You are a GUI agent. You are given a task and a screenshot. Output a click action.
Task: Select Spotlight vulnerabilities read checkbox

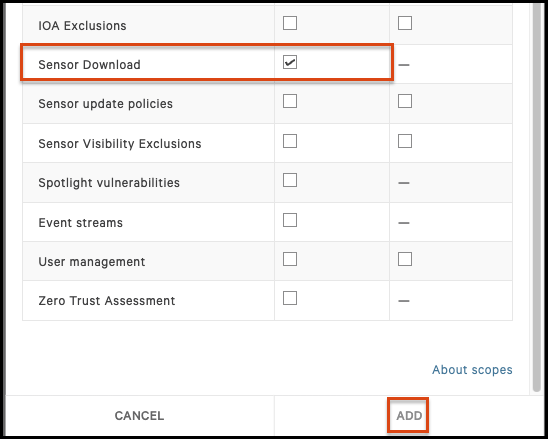(290, 180)
